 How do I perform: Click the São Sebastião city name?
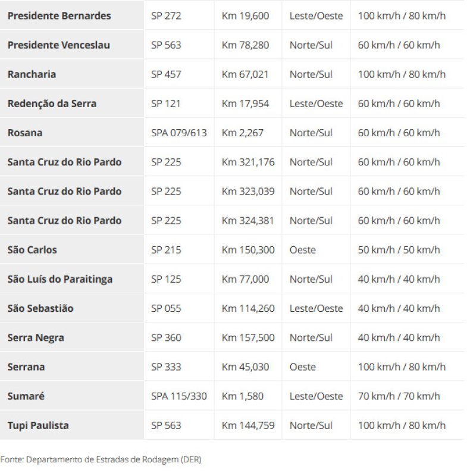[40, 308]
